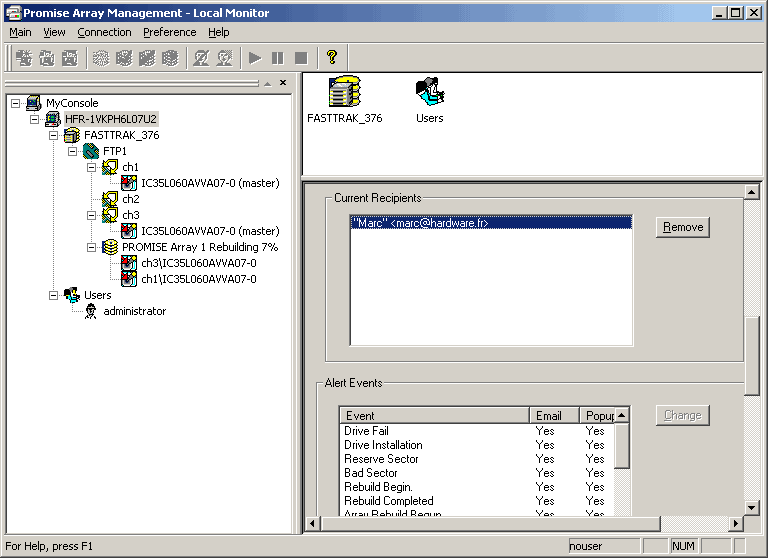Viewport: 768px width, 558px height.
Task: Select the Reserve Sector event row
Action: [477, 459]
